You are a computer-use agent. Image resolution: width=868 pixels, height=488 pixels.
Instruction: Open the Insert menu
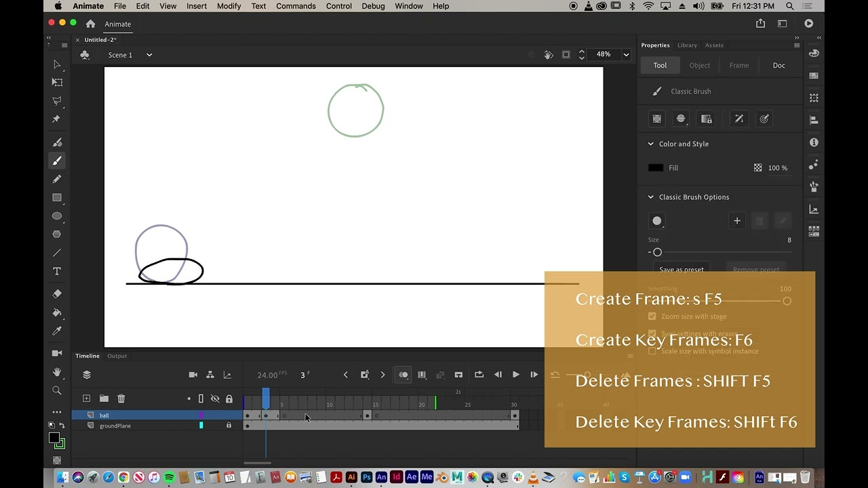pyautogui.click(x=197, y=6)
